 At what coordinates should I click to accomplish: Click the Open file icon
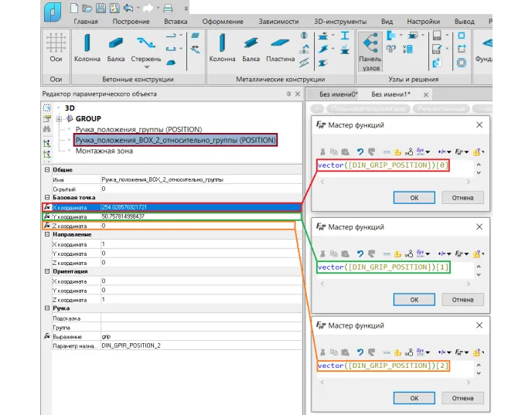point(87,8)
